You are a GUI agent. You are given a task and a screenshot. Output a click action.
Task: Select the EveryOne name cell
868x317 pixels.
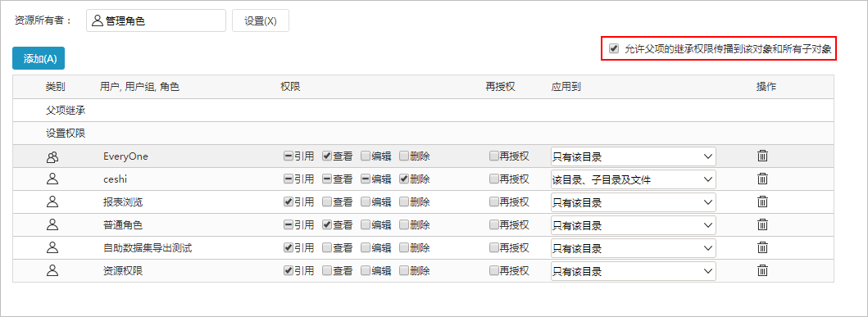pyautogui.click(x=125, y=156)
